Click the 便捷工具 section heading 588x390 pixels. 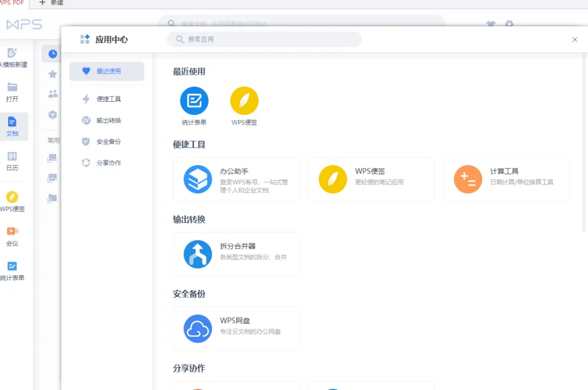189,144
